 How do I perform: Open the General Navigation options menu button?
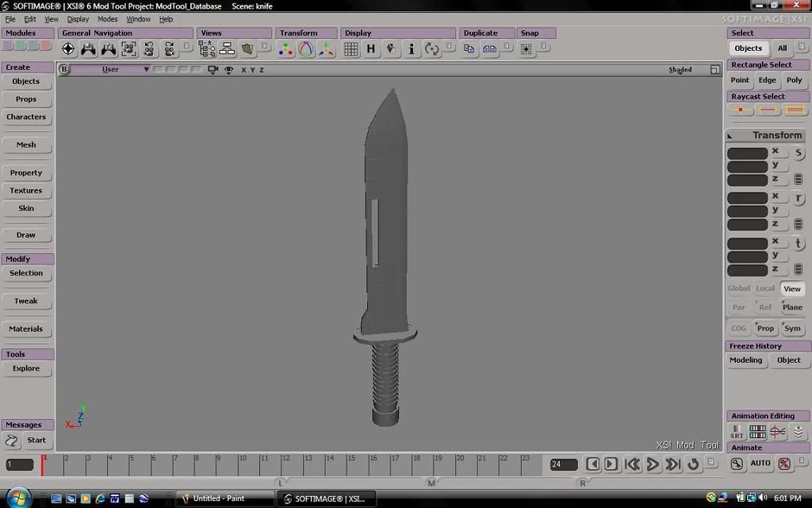pos(187,46)
